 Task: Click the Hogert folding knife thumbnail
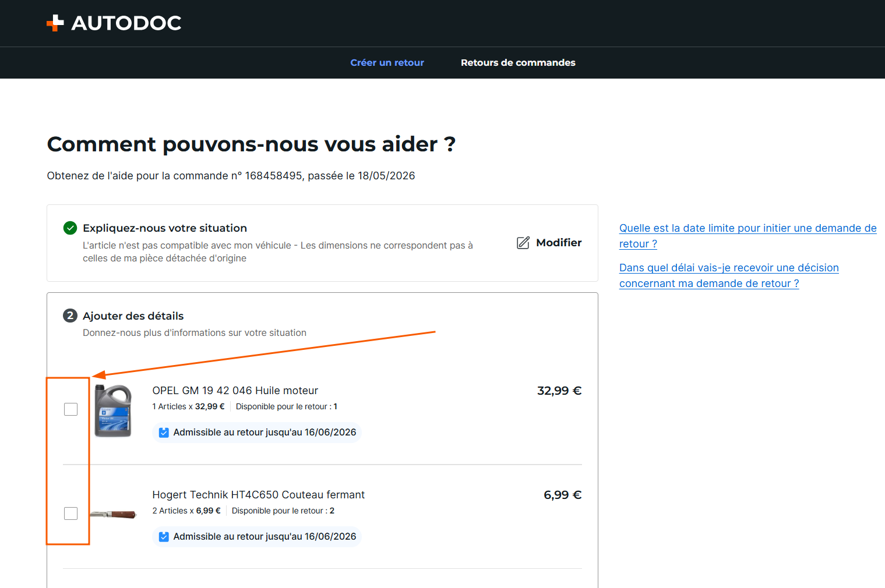pos(113,515)
